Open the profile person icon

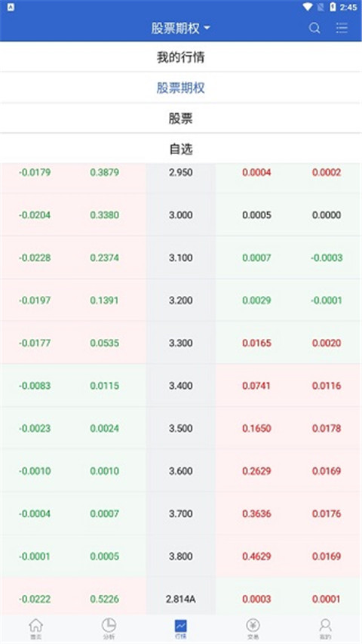(326, 626)
